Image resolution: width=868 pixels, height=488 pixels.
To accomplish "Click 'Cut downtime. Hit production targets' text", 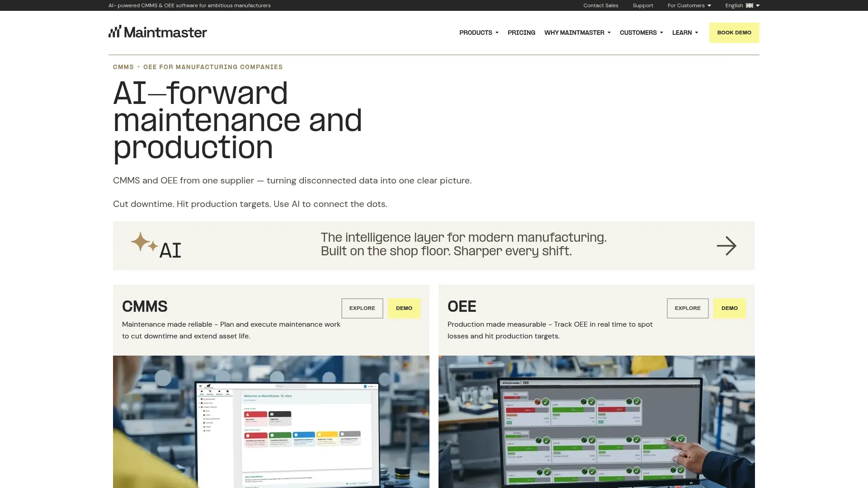I will pyautogui.click(x=250, y=204).
